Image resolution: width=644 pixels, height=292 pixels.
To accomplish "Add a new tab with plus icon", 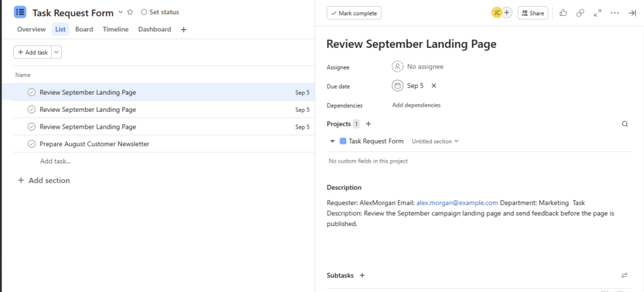I will pos(184,30).
